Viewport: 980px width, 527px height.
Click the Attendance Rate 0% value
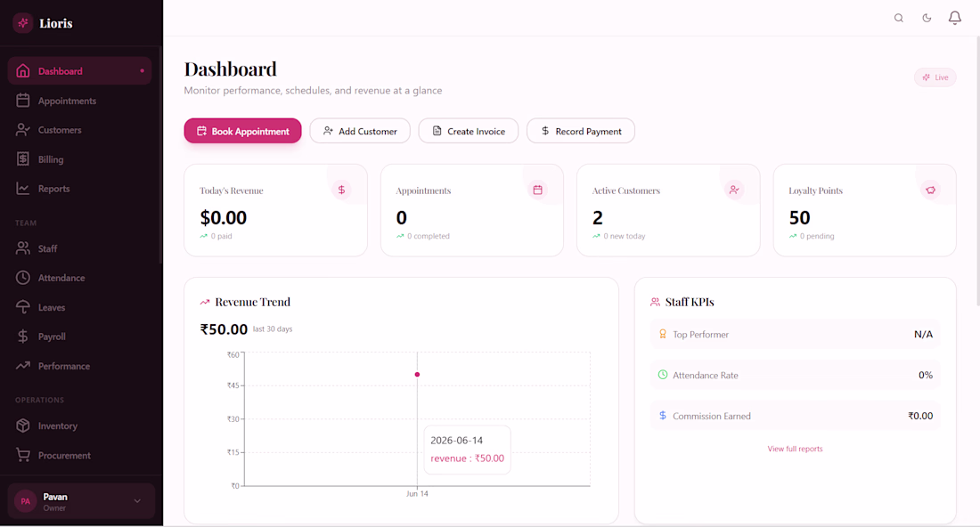tap(926, 376)
